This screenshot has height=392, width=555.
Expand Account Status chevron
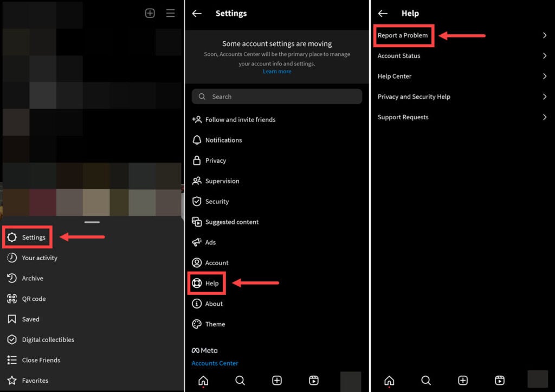[545, 56]
